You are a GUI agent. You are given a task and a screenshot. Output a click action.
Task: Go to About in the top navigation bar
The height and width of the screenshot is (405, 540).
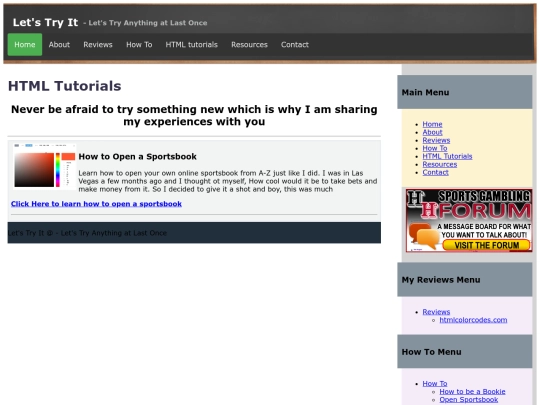click(59, 44)
